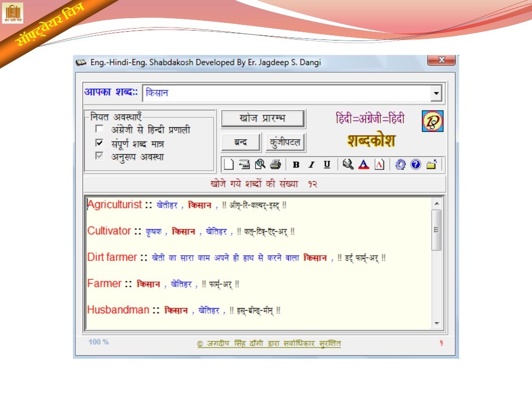The image size is (532, 399).
Task: Click the new blank page icon
Action: [x=229, y=165]
